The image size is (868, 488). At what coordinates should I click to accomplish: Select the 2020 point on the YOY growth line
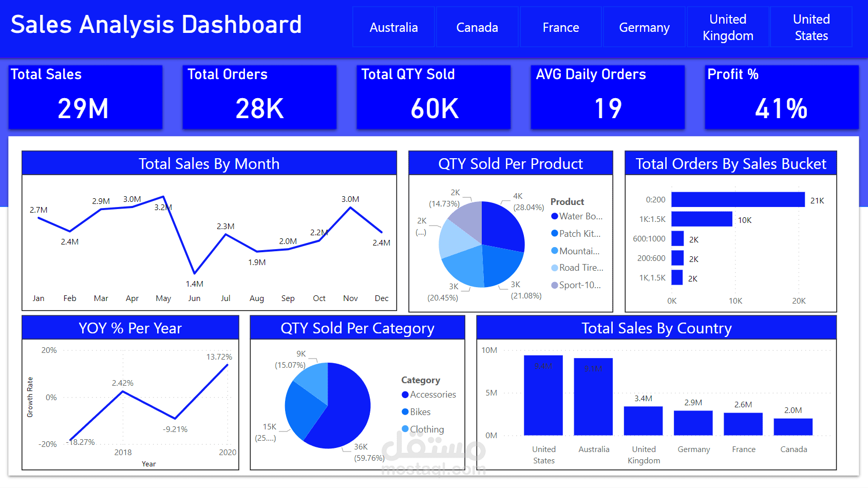tap(227, 365)
